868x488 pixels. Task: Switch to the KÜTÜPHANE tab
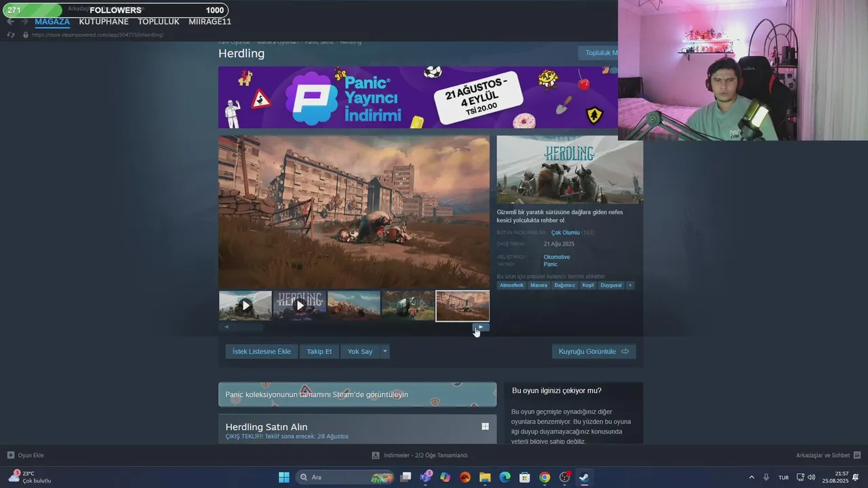click(104, 22)
